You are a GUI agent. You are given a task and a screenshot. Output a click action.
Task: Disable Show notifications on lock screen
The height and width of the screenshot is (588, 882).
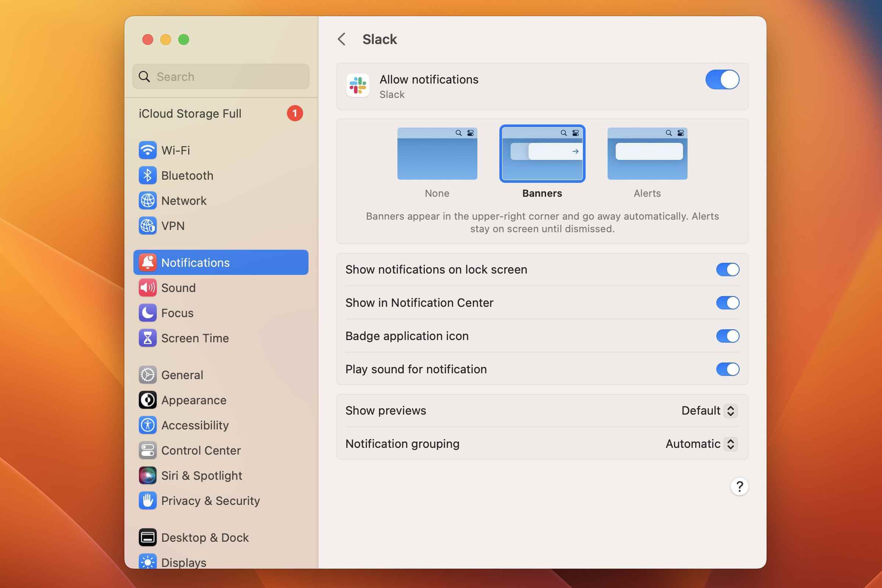[x=727, y=270]
